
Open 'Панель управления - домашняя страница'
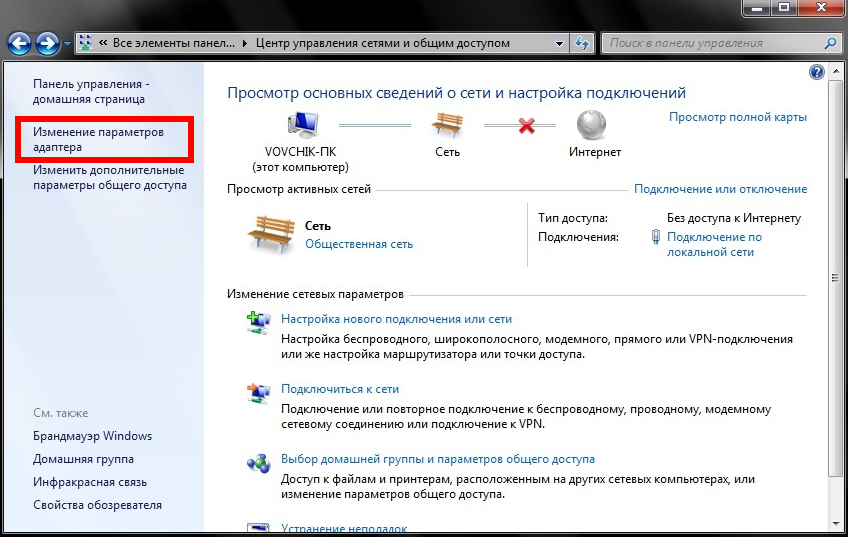tap(89, 91)
